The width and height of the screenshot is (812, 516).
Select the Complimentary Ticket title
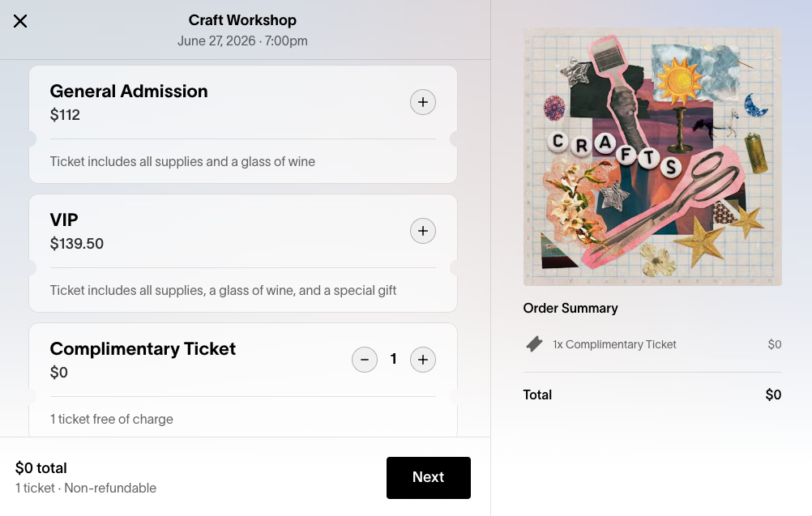(143, 349)
